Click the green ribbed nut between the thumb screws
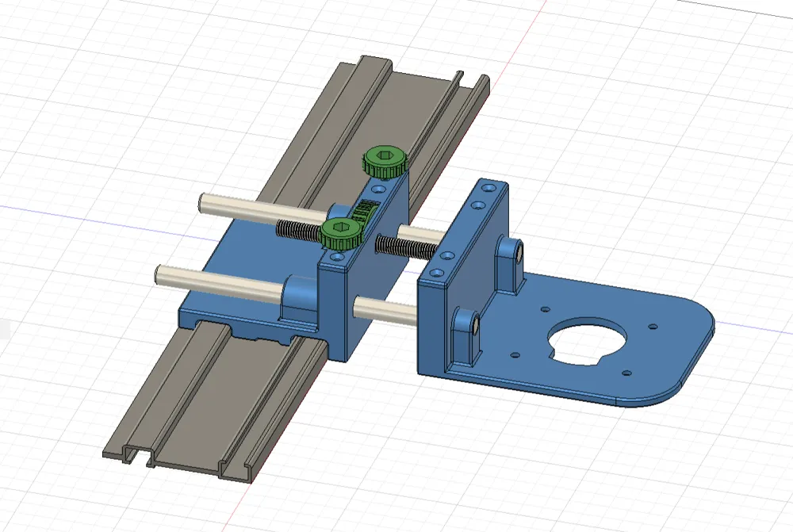The height and width of the screenshot is (532, 793). click(365, 212)
